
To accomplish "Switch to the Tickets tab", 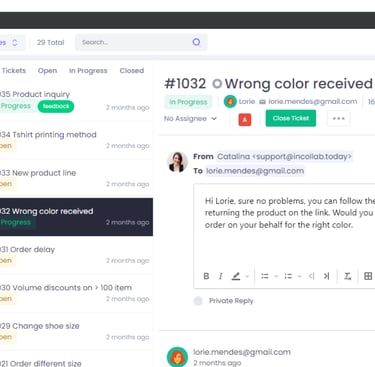I will pyautogui.click(x=14, y=71).
